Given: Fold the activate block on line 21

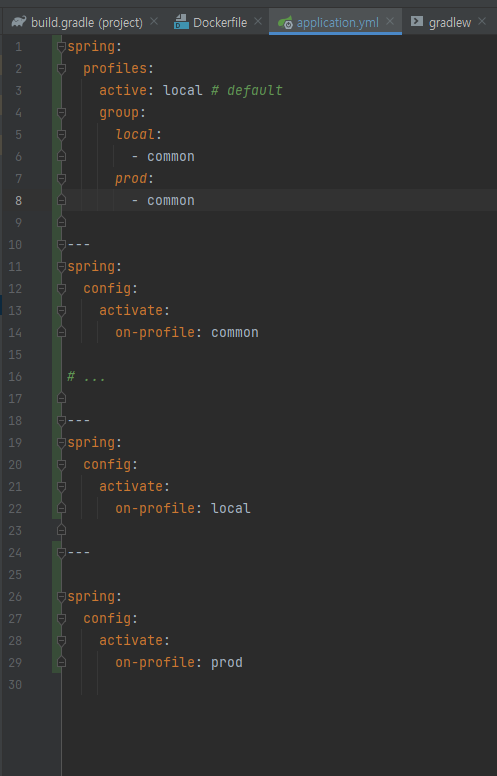Looking at the screenshot, I should coord(61,486).
